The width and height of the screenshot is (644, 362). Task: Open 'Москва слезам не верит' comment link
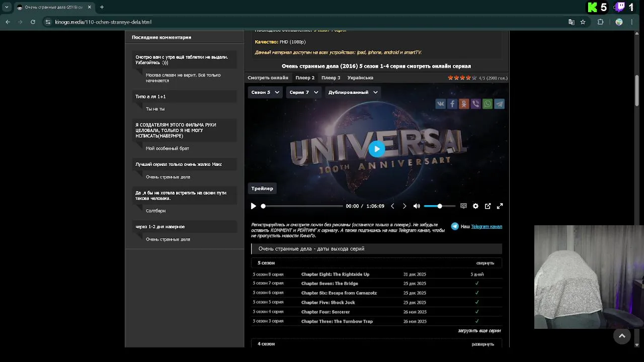pyautogui.click(x=183, y=78)
